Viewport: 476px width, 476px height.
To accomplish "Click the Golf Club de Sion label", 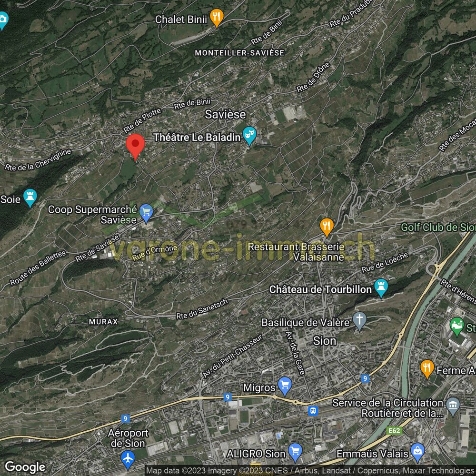I will pyautogui.click(x=437, y=227).
